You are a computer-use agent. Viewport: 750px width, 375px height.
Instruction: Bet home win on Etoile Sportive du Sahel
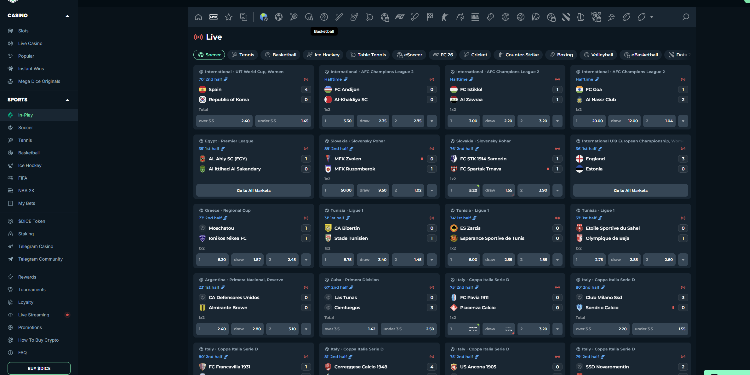point(589,260)
